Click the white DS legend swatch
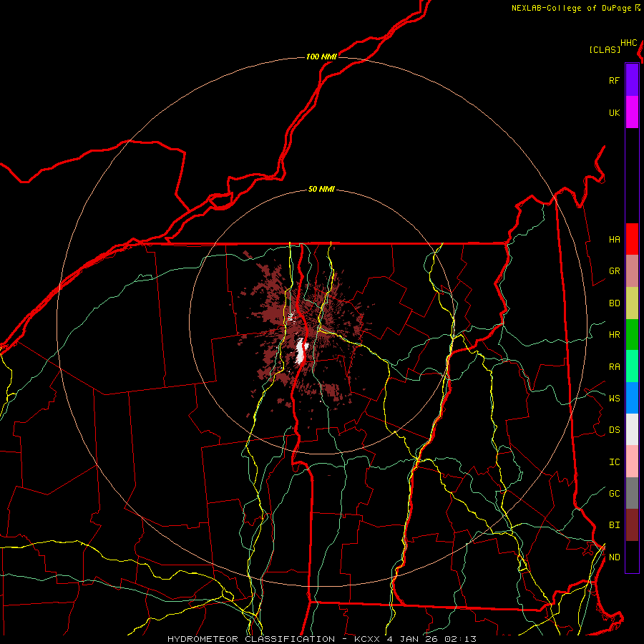 tap(632, 429)
